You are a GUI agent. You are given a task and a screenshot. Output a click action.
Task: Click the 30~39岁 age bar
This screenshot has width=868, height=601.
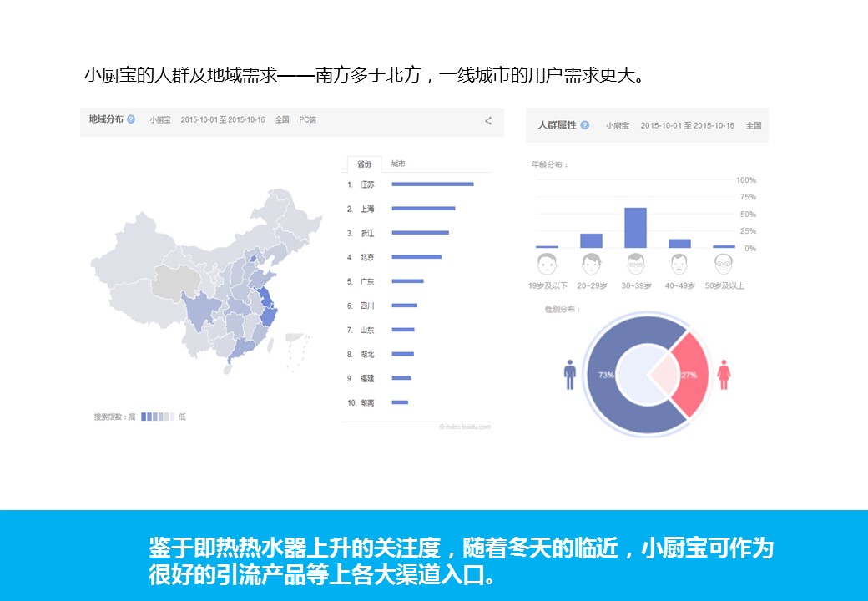pyautogui.click(x=635, y=228)
